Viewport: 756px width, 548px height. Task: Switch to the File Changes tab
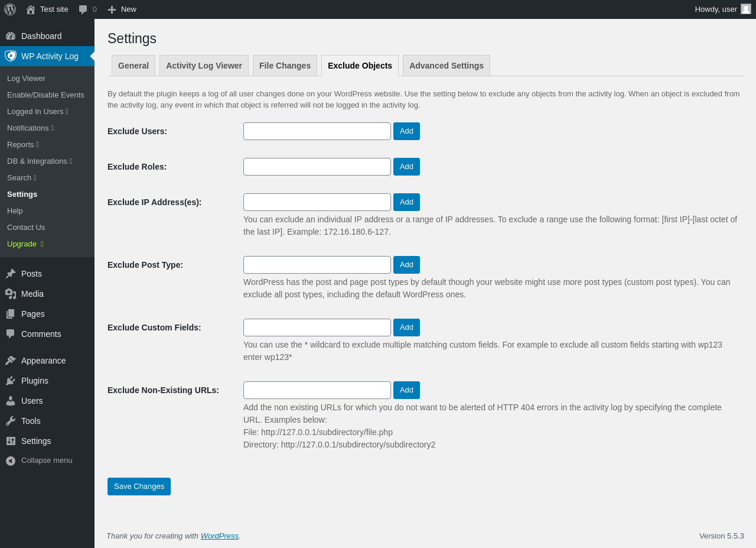click(285, 66)
